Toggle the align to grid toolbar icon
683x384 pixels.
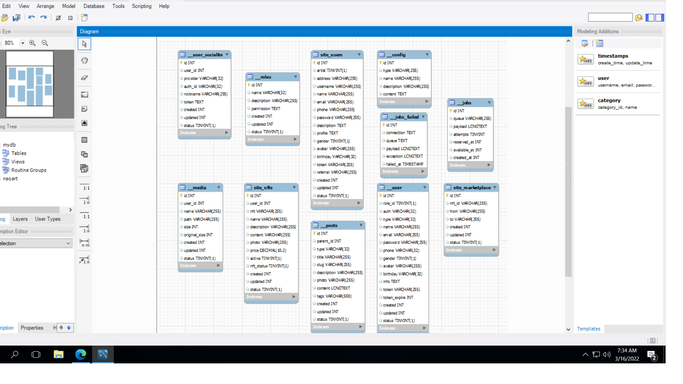(x=70, y=18)
